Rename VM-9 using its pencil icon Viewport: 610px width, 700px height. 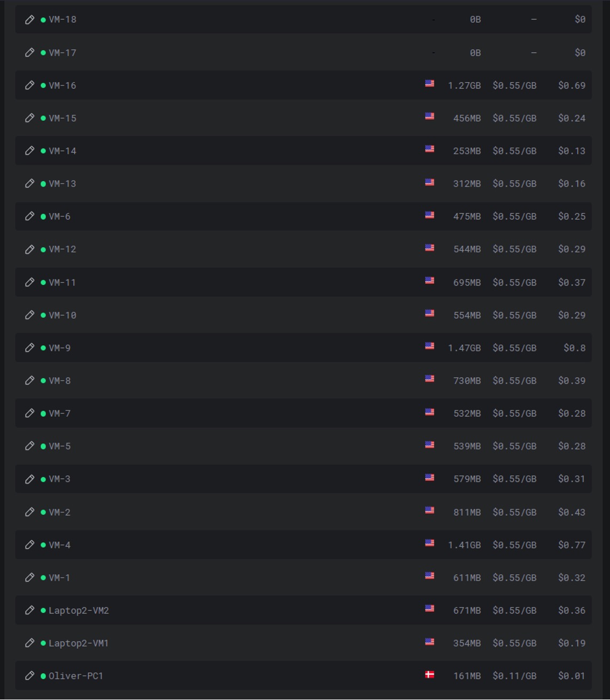click(x=30, y=348)
